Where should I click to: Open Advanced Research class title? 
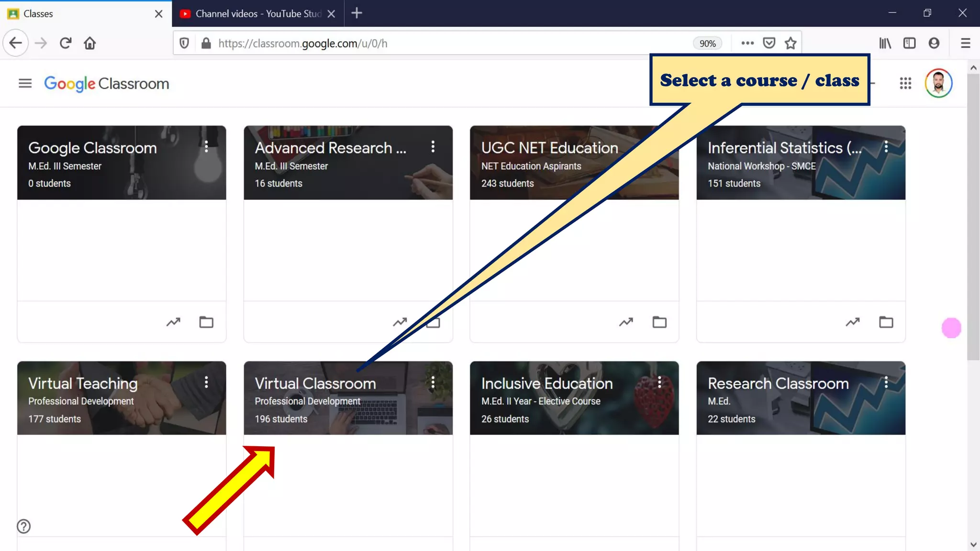coord(331,148)
